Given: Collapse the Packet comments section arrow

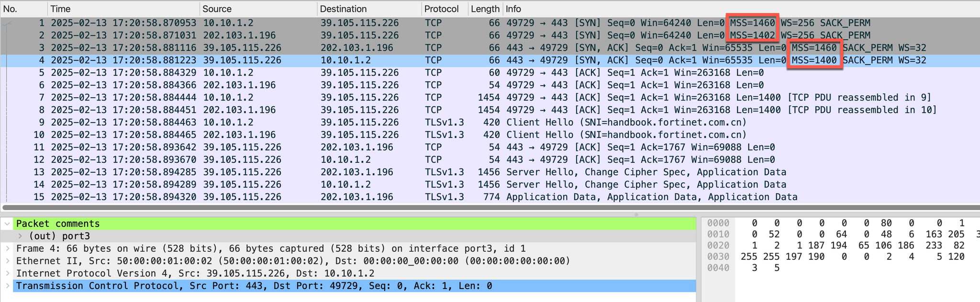Looking at the screenshot, I should (7, 224).
